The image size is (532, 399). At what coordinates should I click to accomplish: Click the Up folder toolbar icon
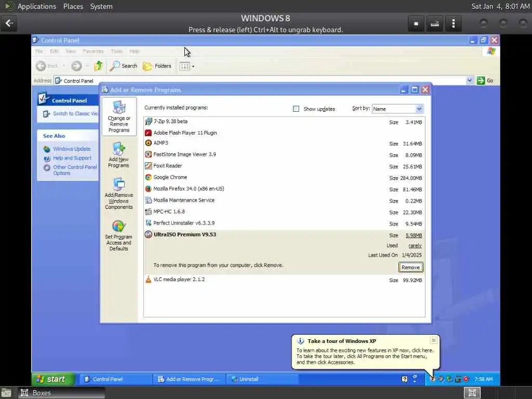98,66
